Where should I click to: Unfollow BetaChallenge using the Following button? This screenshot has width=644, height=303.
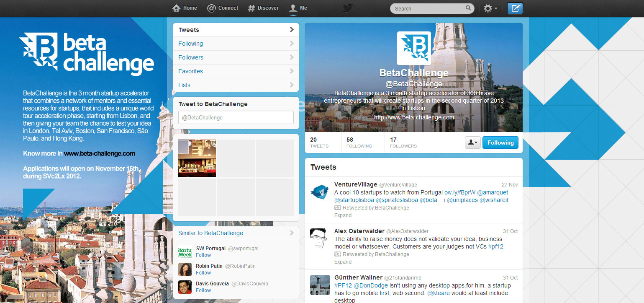500,142
